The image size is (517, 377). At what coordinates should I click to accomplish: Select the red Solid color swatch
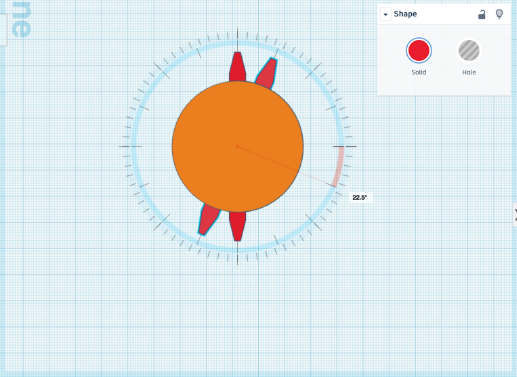419,50
